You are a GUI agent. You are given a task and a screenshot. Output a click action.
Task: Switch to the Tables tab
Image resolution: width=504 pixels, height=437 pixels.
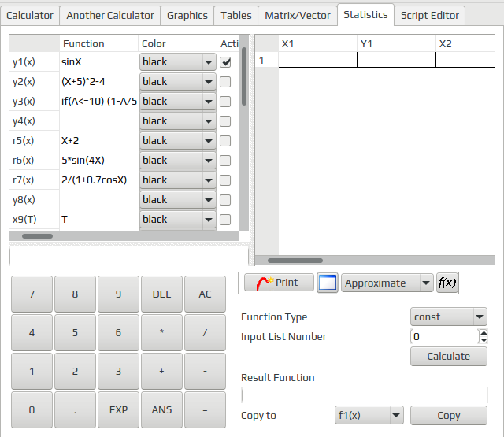pyautogui.click(x=236, y=16)
